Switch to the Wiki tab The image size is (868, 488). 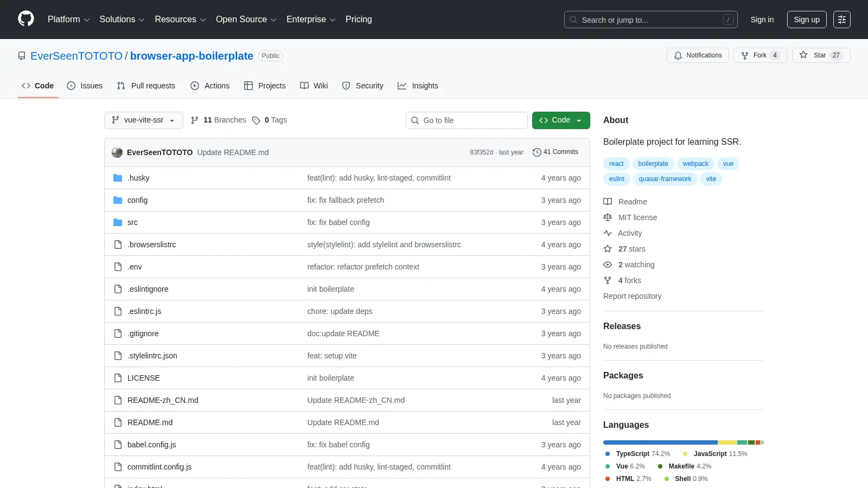pyautogui.click(x=314, y=86)
